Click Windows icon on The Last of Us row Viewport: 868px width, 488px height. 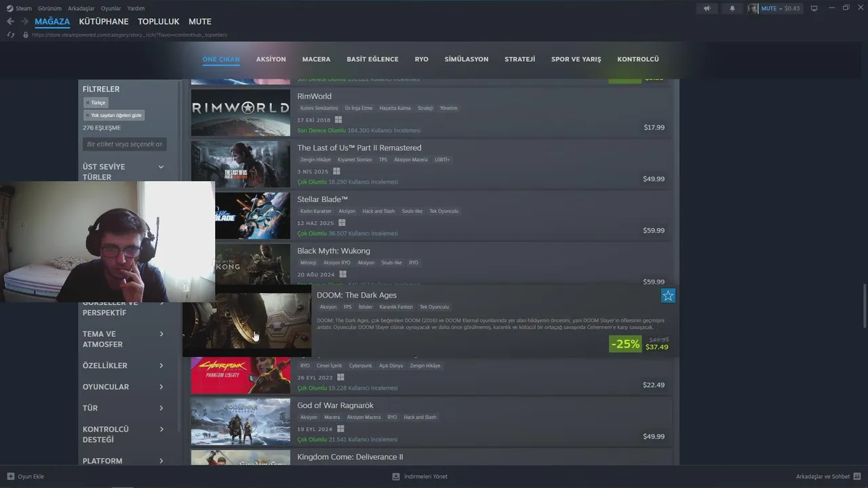tap(336, 171)
